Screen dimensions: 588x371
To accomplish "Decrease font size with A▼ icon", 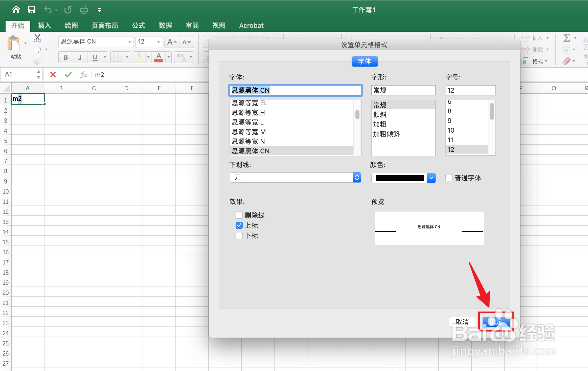I will tap(187, 42).
